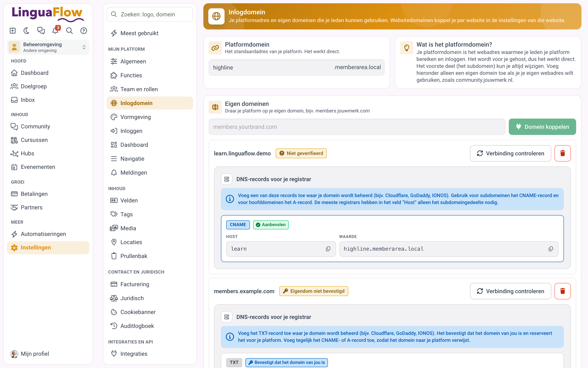Viewport: 588px width, 368px height.
Task: Open Vormgeving settings
Action: point(150,117)
